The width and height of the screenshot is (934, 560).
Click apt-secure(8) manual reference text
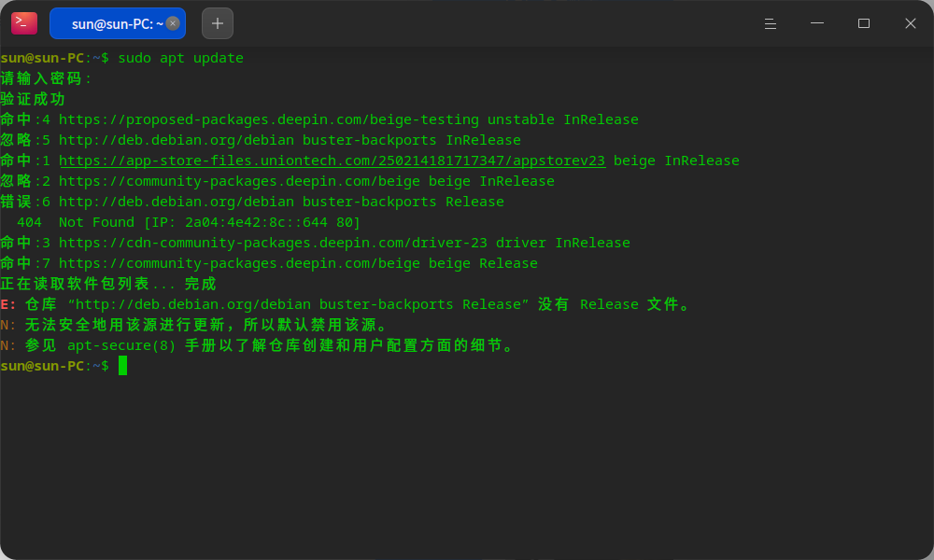click(x=121, y=345)
